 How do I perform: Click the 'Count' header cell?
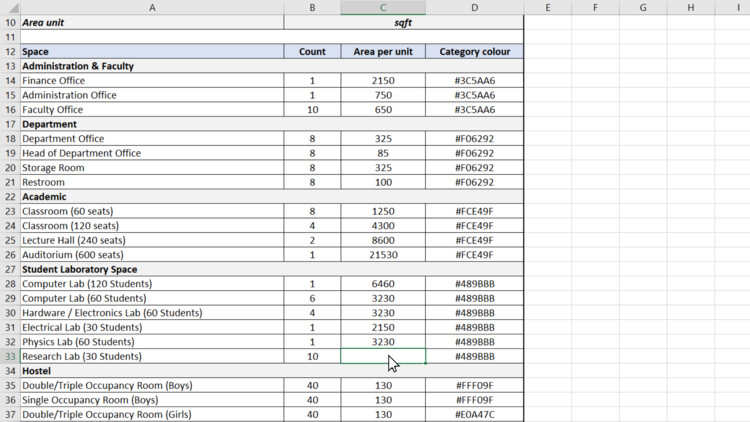[312, 52]
